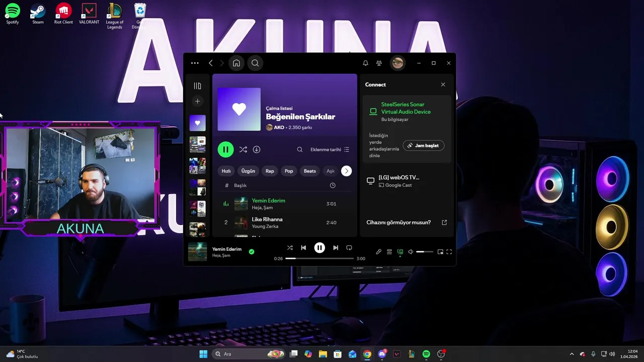Toggle the Connect to a device icon
Viewport: 644px width, 362px height.
tap(400, 252)
